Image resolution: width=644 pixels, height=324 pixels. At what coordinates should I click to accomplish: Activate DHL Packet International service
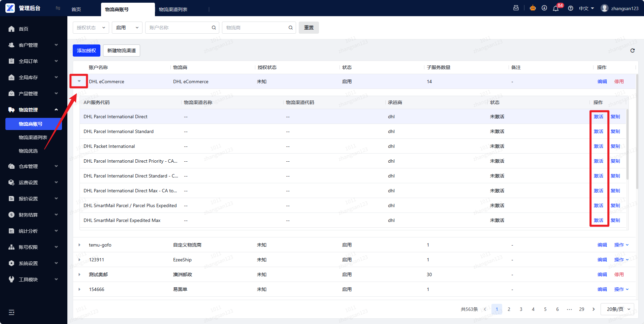click(x=598, y=146)
